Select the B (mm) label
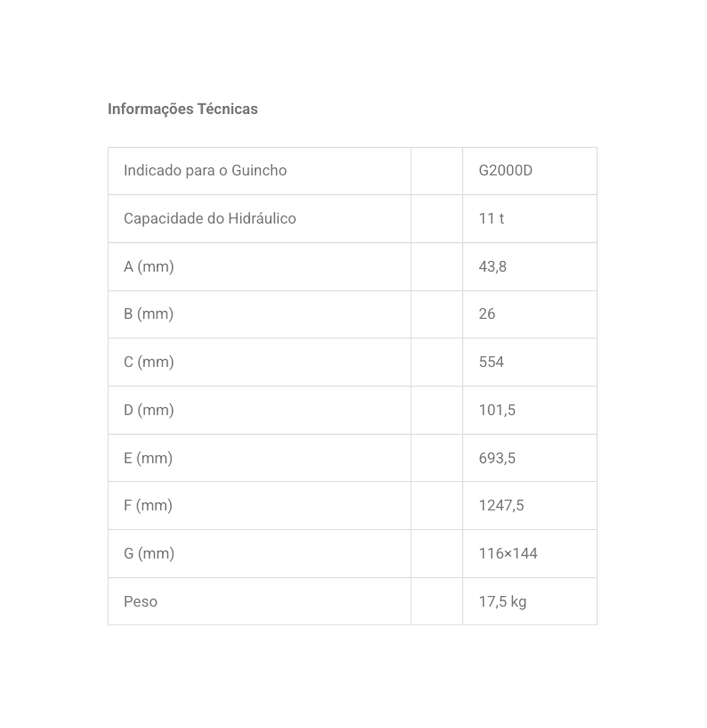The height and width of the screenshot is (728, 707). (x=149, y=314)
